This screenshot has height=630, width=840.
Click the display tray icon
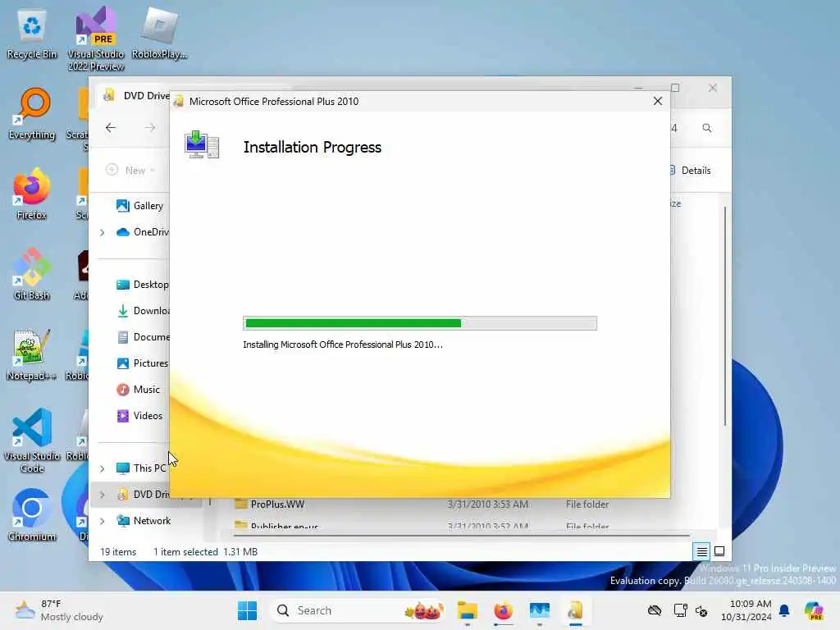click(x=680, y=610)
